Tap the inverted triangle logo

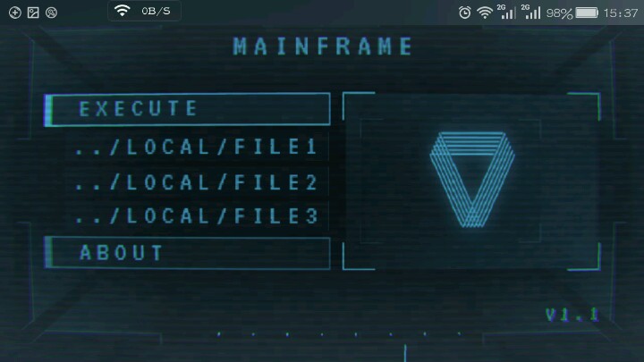[x=472, y=180]
